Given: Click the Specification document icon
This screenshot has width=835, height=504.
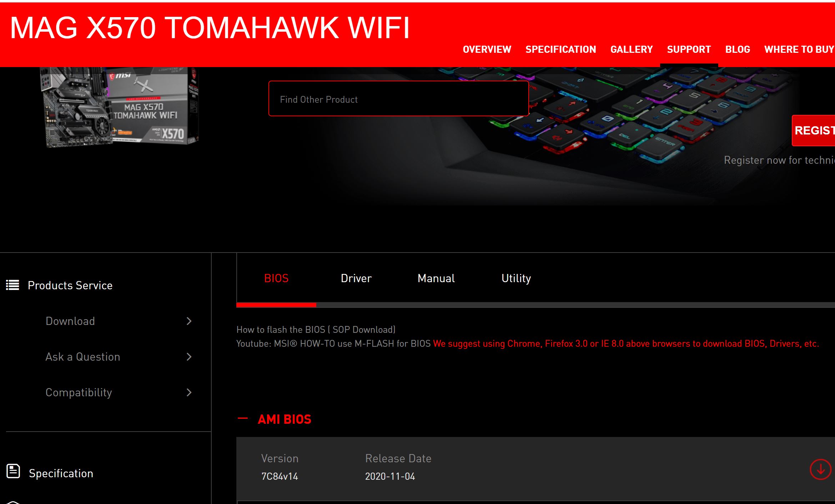Looking at the screenshot, I should tap(13, 471).
